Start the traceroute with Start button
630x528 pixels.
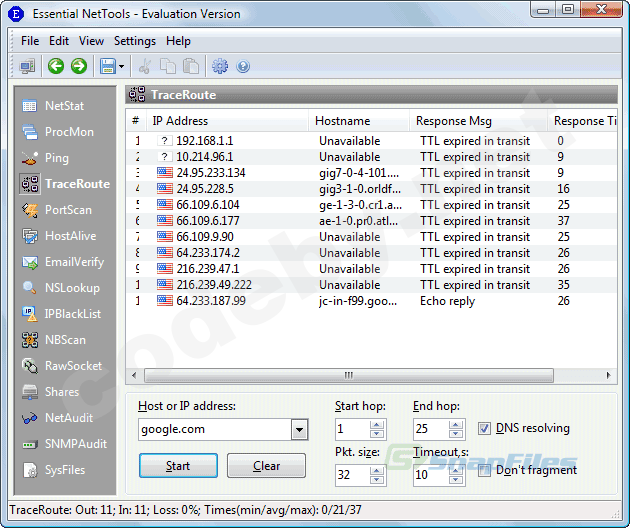[x=178, y=466]
